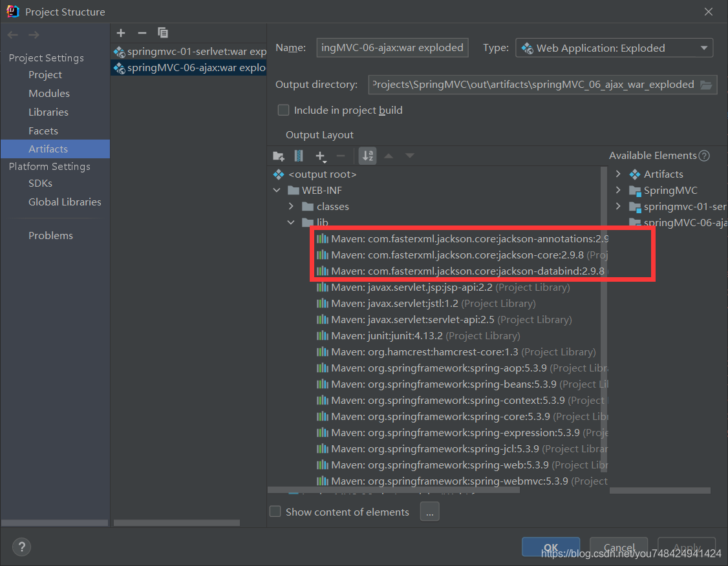Image resolution: width=728 pixels, height=566 pixels.
Task: Select jackson-core:2.9.8 library row
Action: point(462,255)
